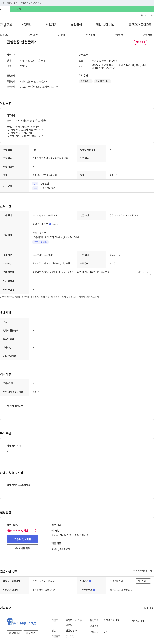The height and width of the screenshot is (644, 154).
Task: Click the 채용시까지 (마감시간 : 24시) deadline text
Action: (x=21, y=530)
